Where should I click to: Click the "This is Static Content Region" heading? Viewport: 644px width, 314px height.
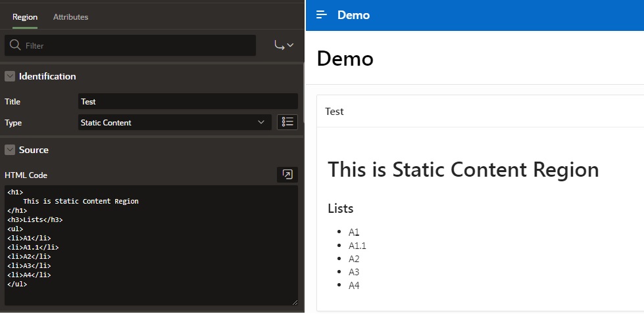[x=463, y=169]
